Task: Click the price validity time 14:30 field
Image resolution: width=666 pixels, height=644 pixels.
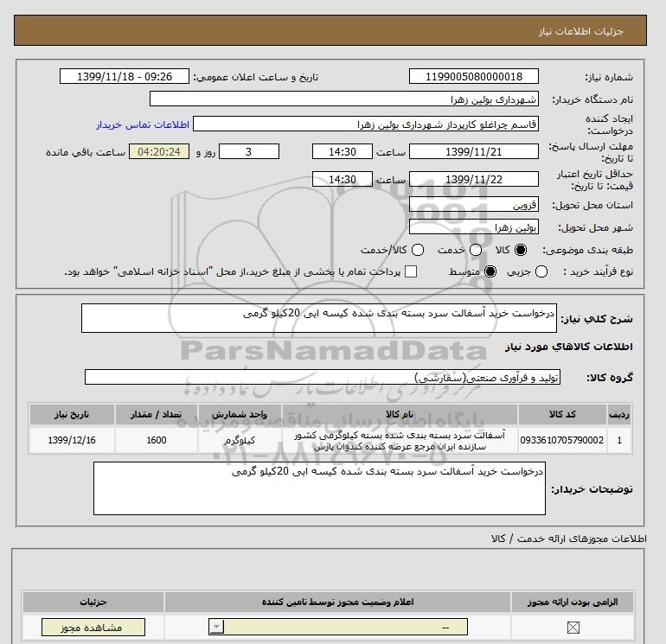Action: point(343,179)
